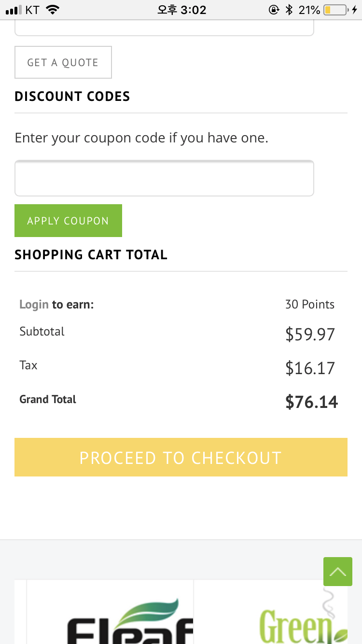
Task: Tap the cellular signal bars icon
Action: [x=14, y=10]
